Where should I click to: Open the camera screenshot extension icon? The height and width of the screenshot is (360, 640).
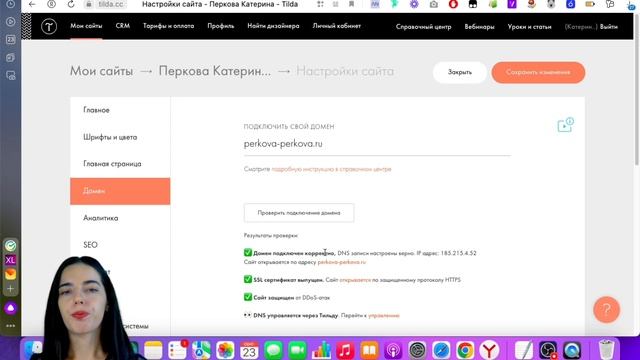click(x=433, y=4)
